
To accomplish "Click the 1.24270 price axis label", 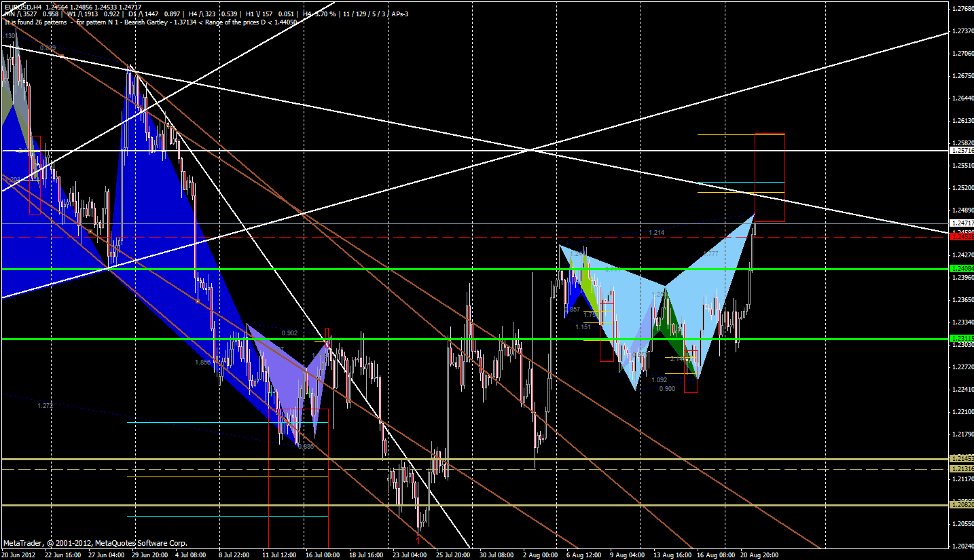I will tap(962, 255).
